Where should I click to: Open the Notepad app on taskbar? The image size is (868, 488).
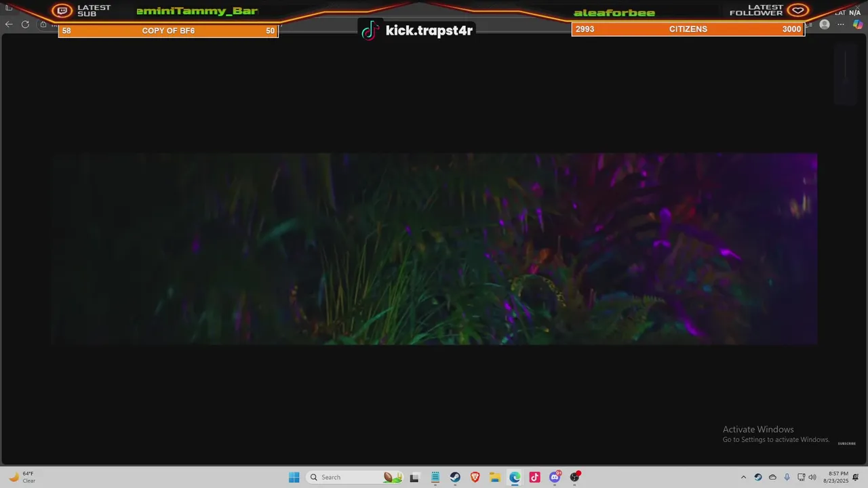coord(435,477)
